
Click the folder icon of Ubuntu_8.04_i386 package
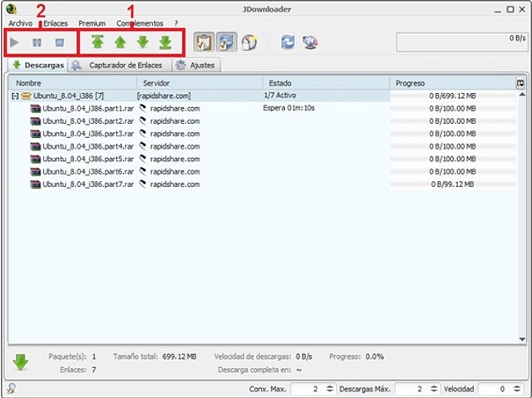tap(26, 96)
